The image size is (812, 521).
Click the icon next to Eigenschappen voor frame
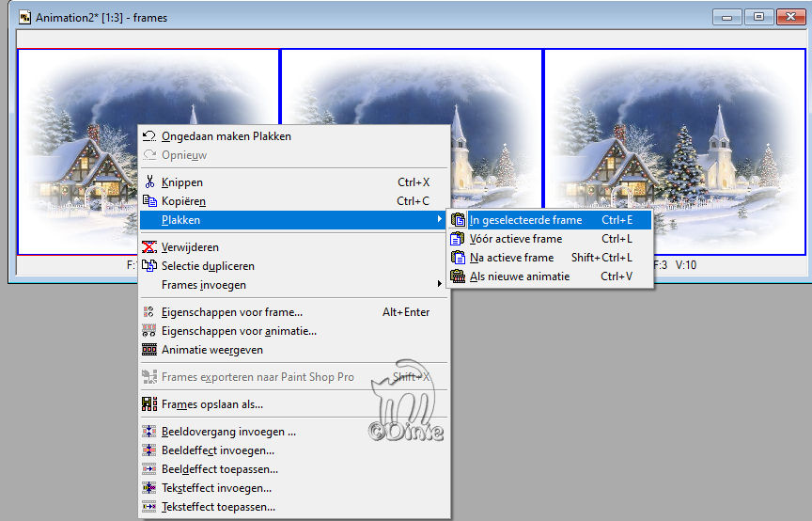pyautogui.click(x=148, y=312)
